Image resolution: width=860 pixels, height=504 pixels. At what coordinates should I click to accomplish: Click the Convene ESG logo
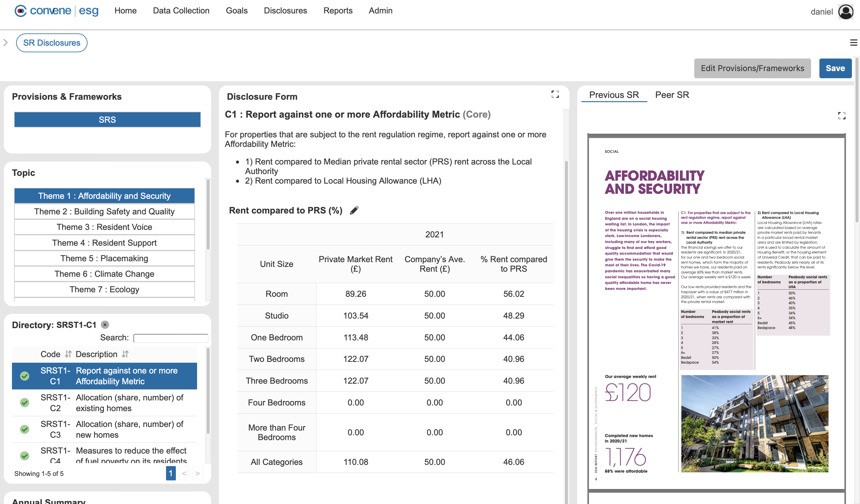57,11
